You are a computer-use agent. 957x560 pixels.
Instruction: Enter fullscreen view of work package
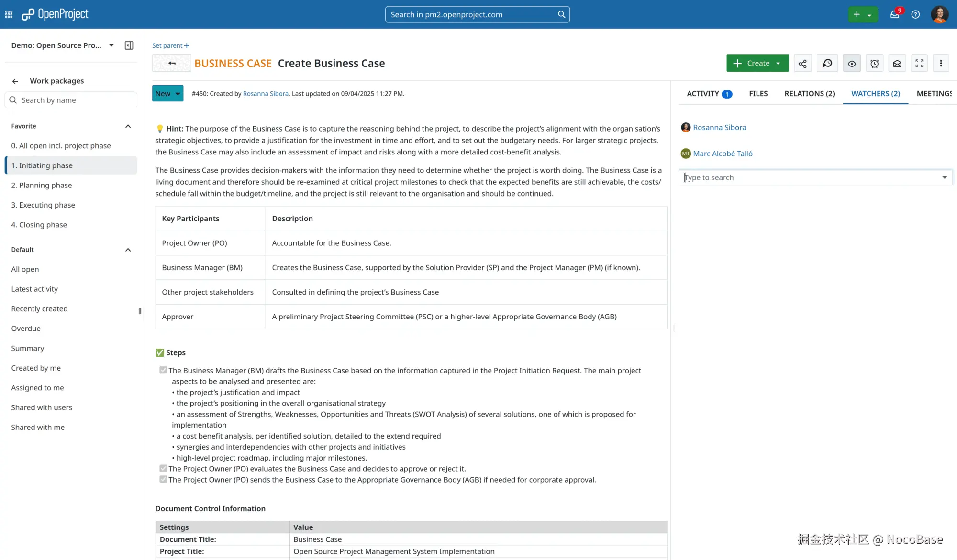point(919,63)
